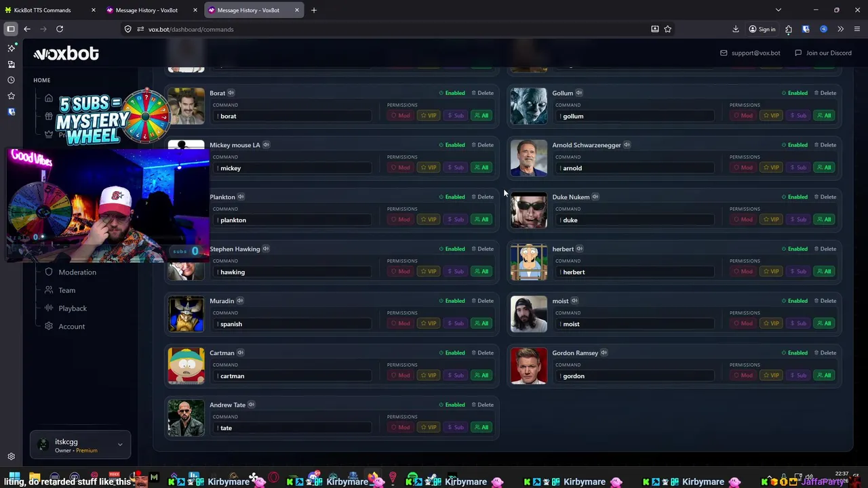
Task: Play the Cartman voice preview speaker icon
Action: 241,353
